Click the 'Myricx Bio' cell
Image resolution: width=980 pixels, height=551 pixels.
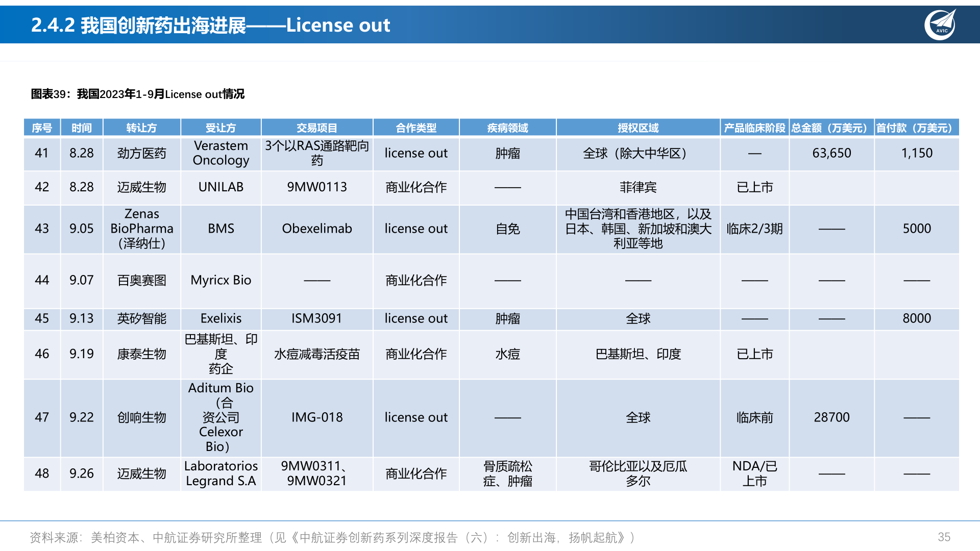point(220,280)
